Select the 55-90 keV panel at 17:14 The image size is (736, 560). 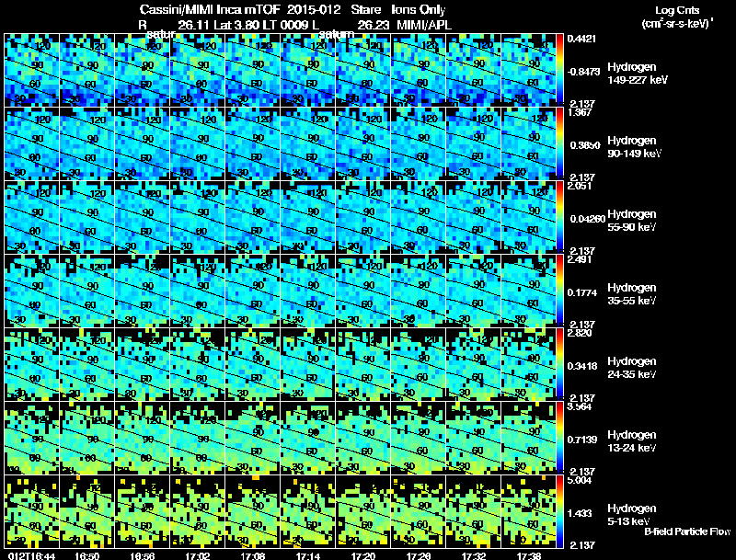[x=308, y=217]
